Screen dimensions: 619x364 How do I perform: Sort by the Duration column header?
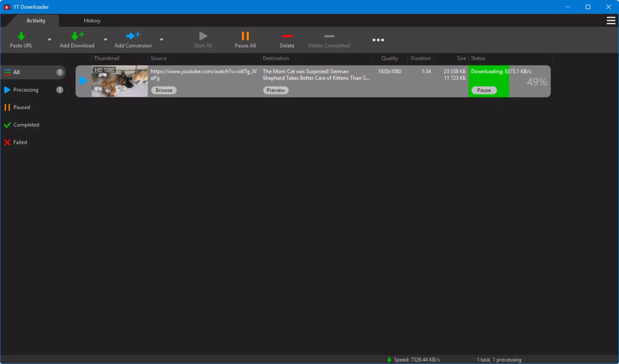pyautogui.click(x=421, y=58)
